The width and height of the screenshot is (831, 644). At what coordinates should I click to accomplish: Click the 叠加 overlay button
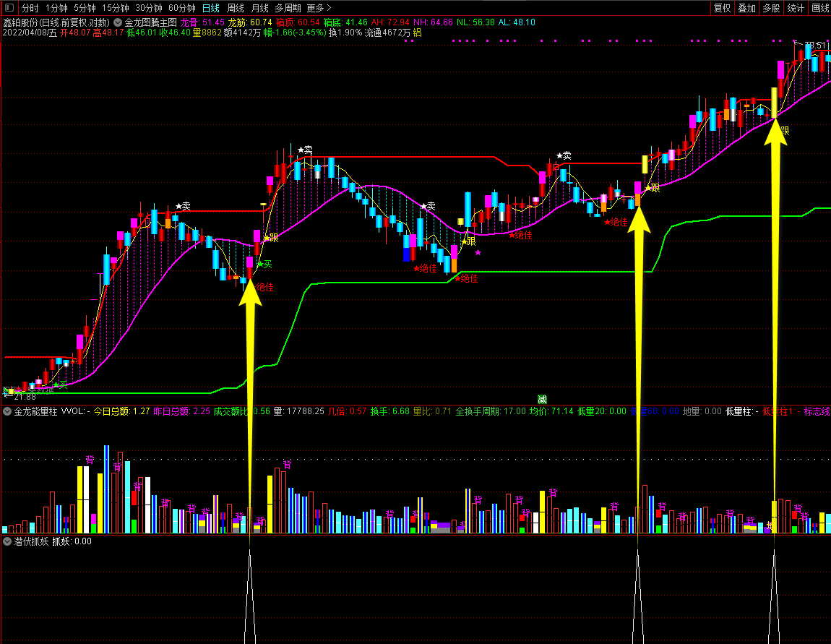pyautogui.click(x=746, y=8)
